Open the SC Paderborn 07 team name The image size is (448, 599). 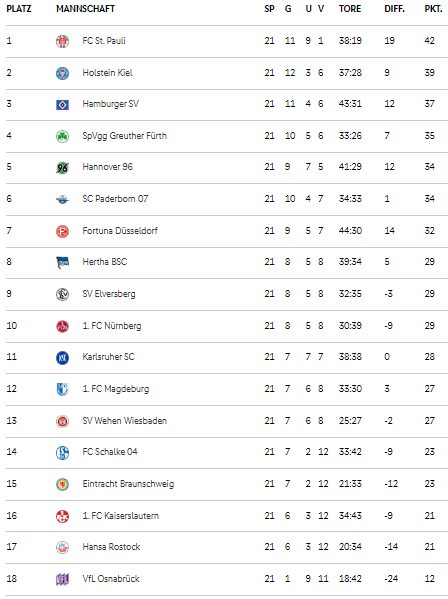[115, 199]
